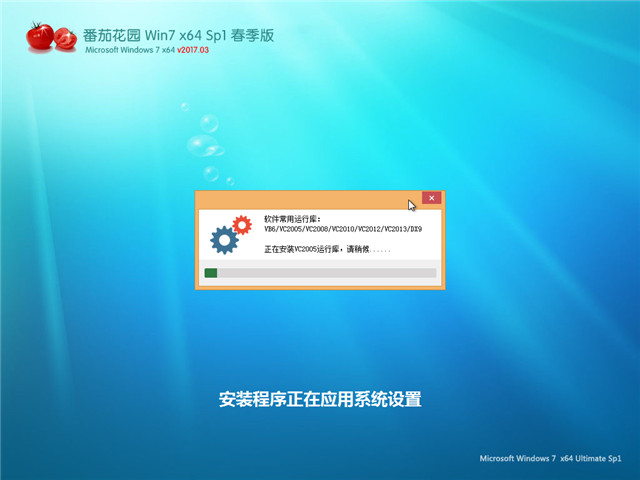Click the '番茄花园 Win7 x64 Sp1 春季版' title

click(x=178, y=36)
